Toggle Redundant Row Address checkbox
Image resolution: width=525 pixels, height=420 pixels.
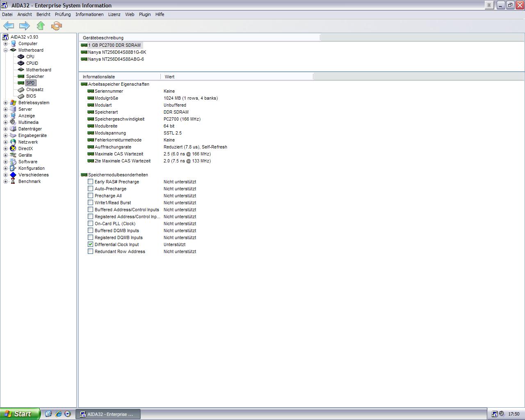pyautogui.click(x=91, y=251)
